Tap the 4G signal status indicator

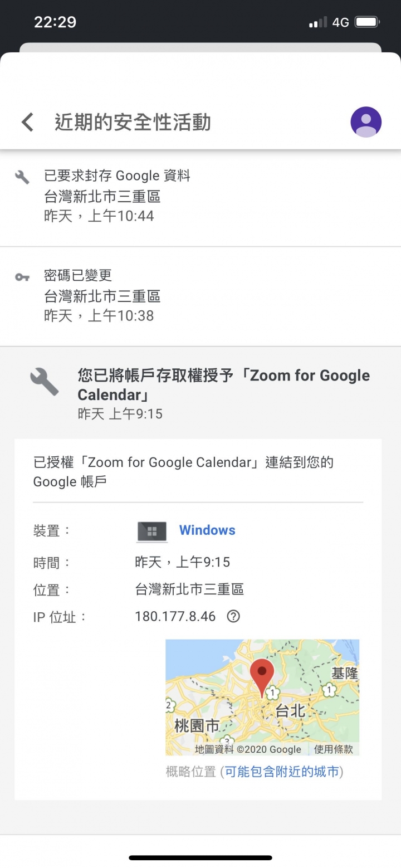coord(340,22)
